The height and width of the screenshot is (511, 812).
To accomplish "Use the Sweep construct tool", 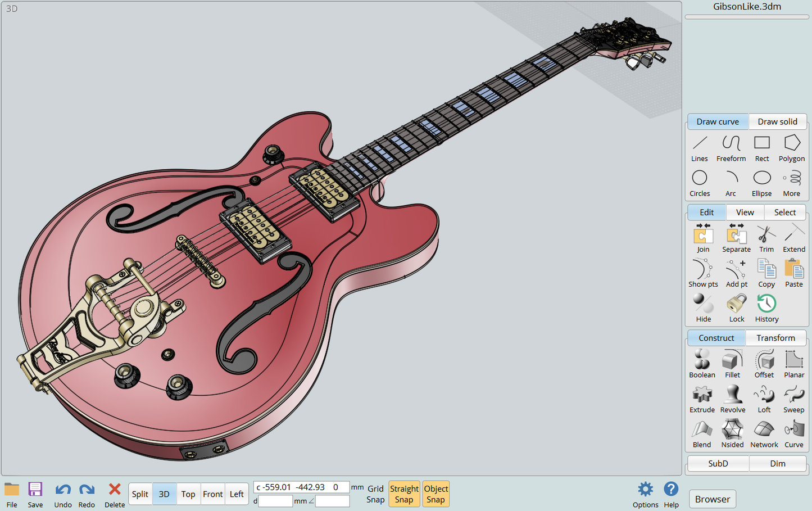I will (x=793, y=399).
